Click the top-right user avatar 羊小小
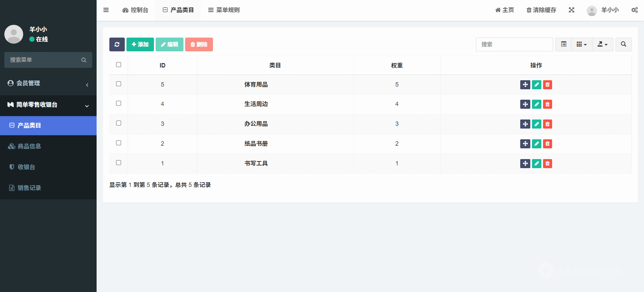 click(592, 11)
